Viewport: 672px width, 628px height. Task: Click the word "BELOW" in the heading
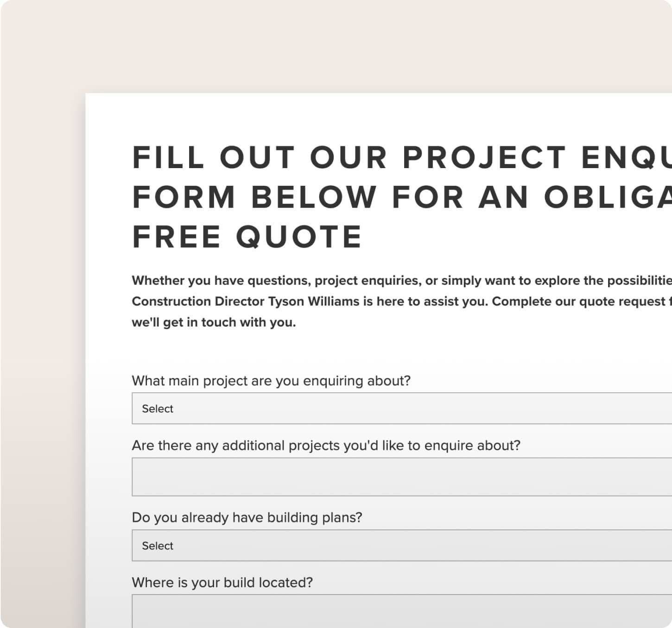(x=314, y=197)
